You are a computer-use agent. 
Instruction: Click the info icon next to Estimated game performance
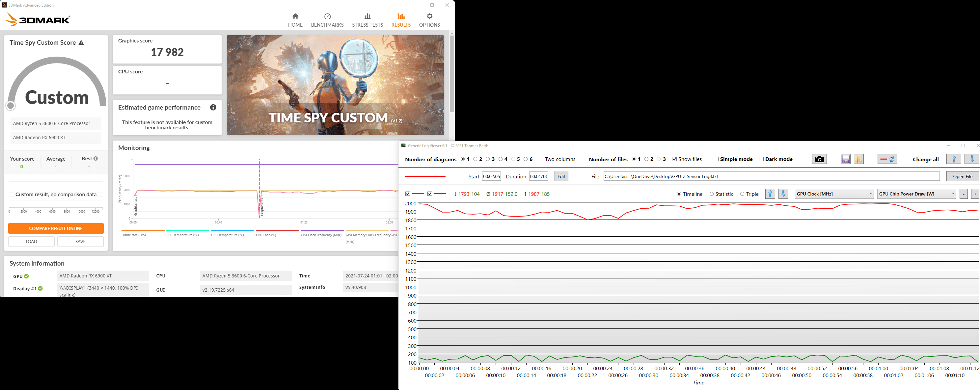click(x=213, y=107)
